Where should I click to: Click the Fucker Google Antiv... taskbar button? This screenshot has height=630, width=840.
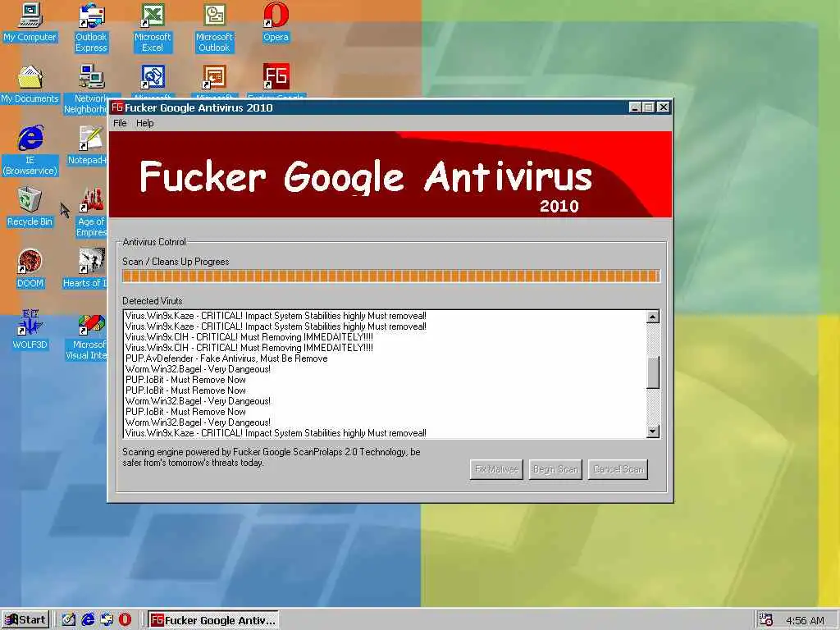(213, 620)
